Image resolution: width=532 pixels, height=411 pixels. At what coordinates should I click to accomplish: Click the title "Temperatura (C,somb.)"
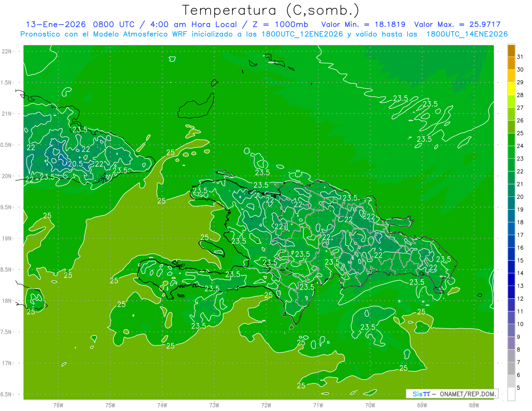[x=271, y=11]
